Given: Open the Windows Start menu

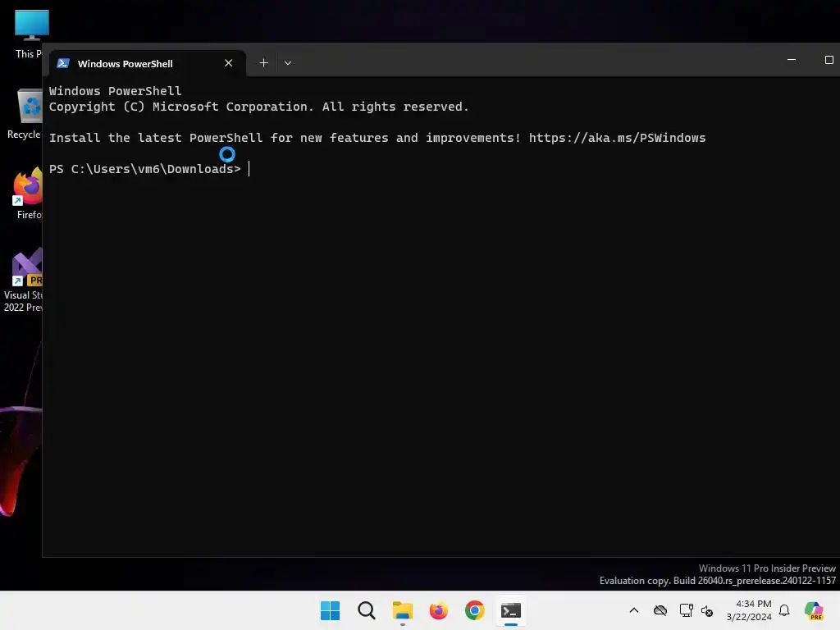Looking at the screenshot, I should (330, 610).
